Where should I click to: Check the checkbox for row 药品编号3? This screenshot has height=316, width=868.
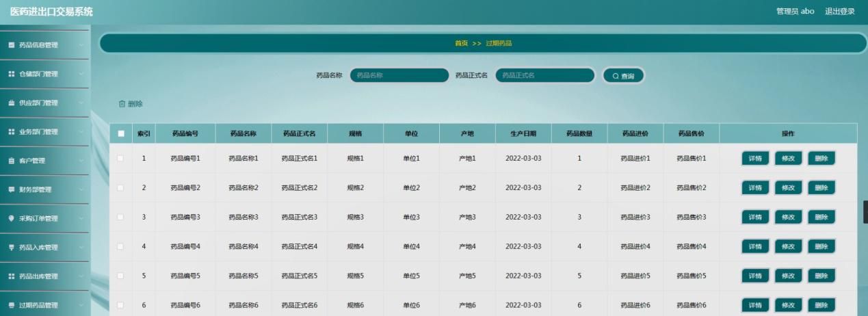click(121, 217)
